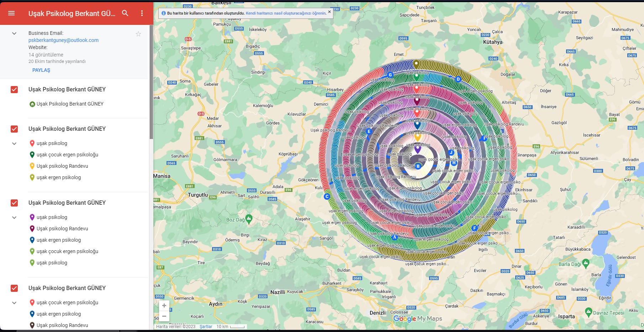Collapse the Business Email info section
The height and width of the screenshot is (332, 644).
[14, 33]
